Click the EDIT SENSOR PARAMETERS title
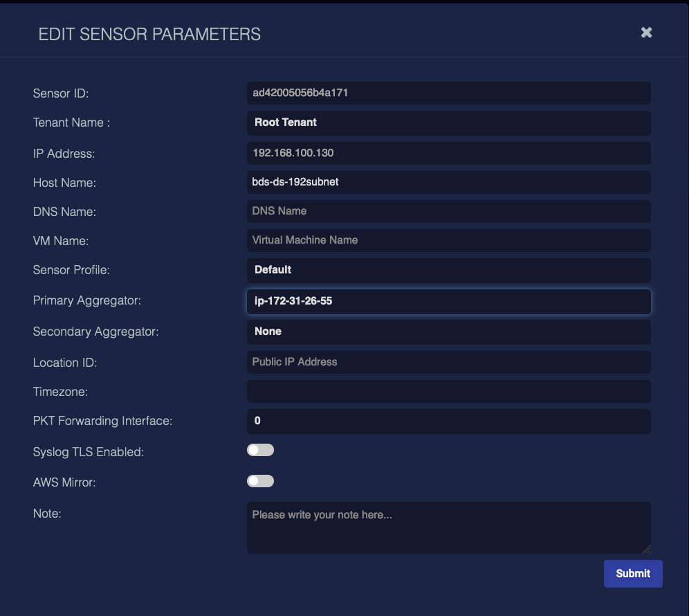Screen dimensions: 689x616 [149, 33]
